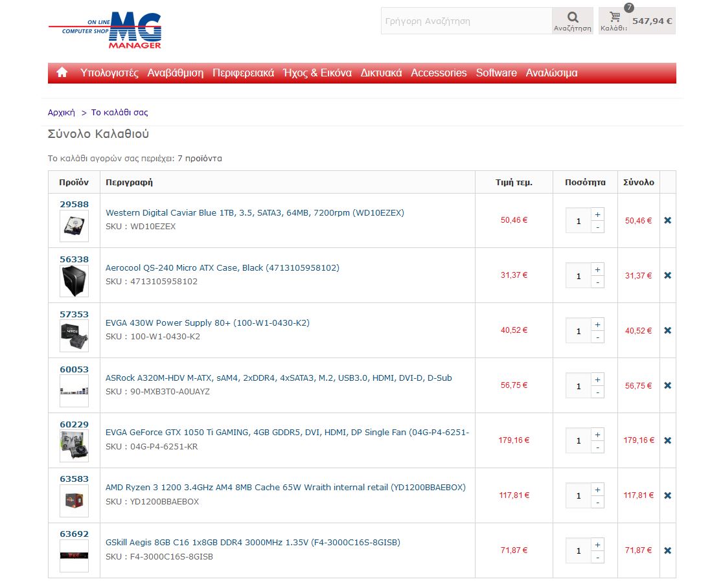
Task: Click product code 63692
Action: 75,534
